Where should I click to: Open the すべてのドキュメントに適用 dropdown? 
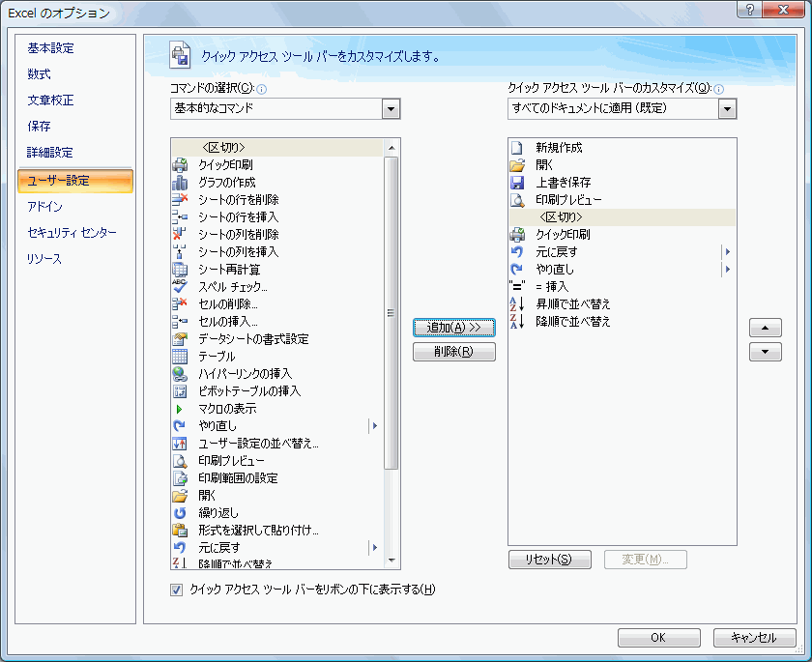tap(728, 109)
